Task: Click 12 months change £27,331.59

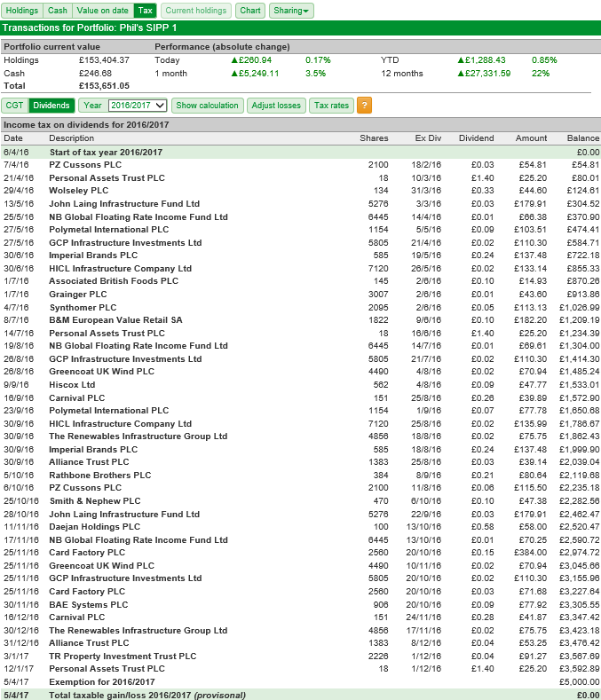Action: (484, 74)
